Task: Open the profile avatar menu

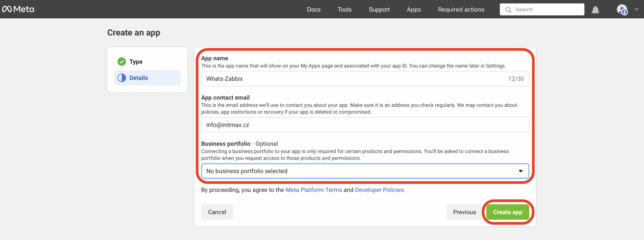Action: [622, 10]
